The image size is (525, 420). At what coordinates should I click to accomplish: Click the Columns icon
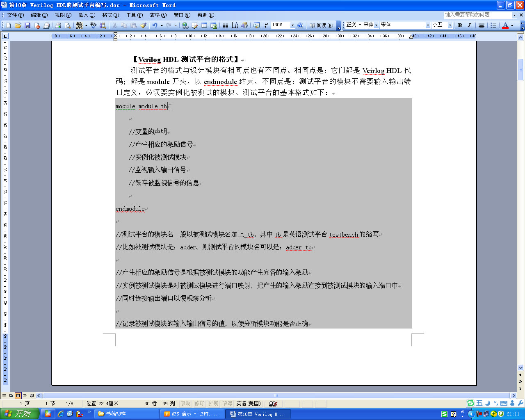[225, 25]
